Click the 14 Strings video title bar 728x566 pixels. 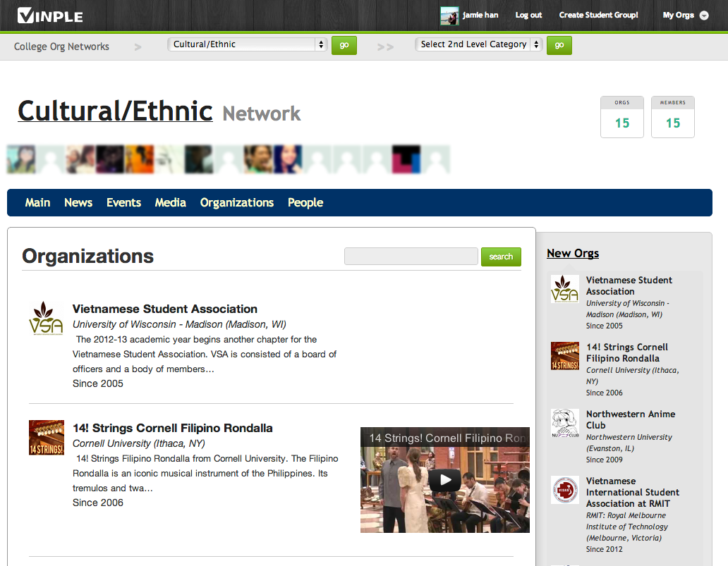[445, 438]
